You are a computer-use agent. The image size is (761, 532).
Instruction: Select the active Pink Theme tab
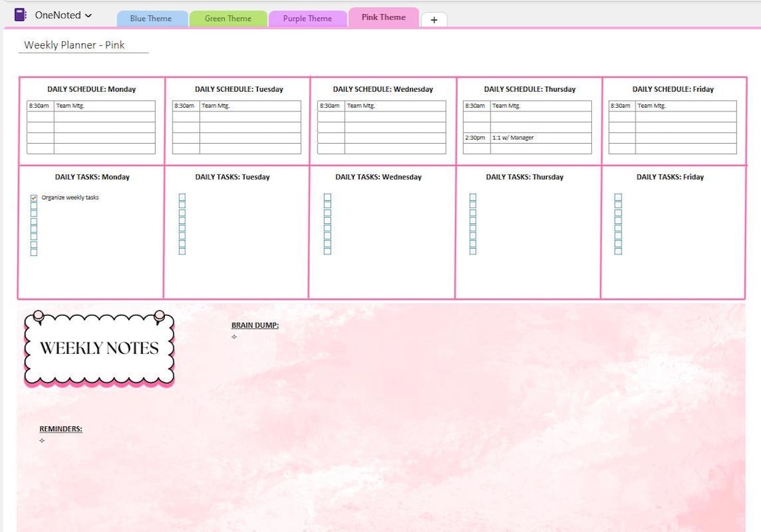tap(384, 17)
